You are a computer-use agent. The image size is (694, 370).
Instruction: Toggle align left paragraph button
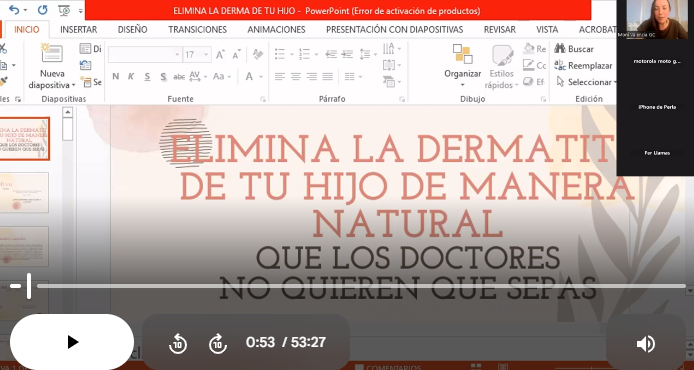coord(280,77)
